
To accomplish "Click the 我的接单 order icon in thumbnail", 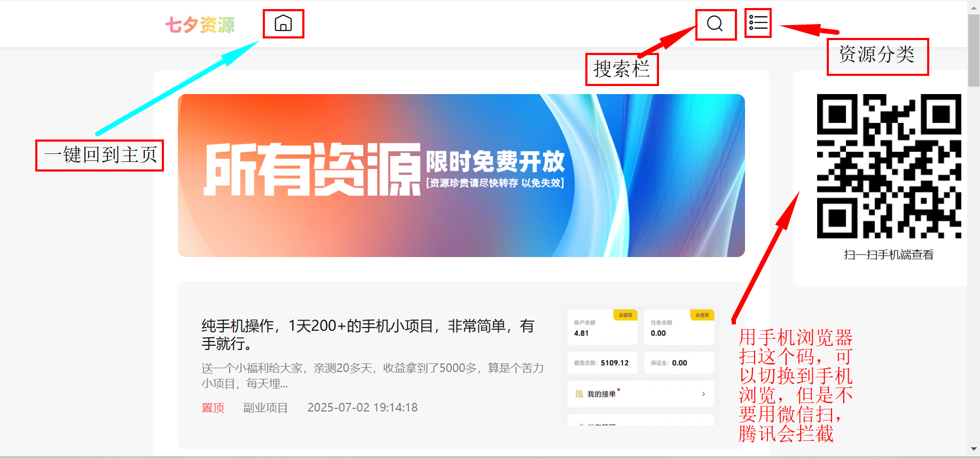I will coord(579,394).
